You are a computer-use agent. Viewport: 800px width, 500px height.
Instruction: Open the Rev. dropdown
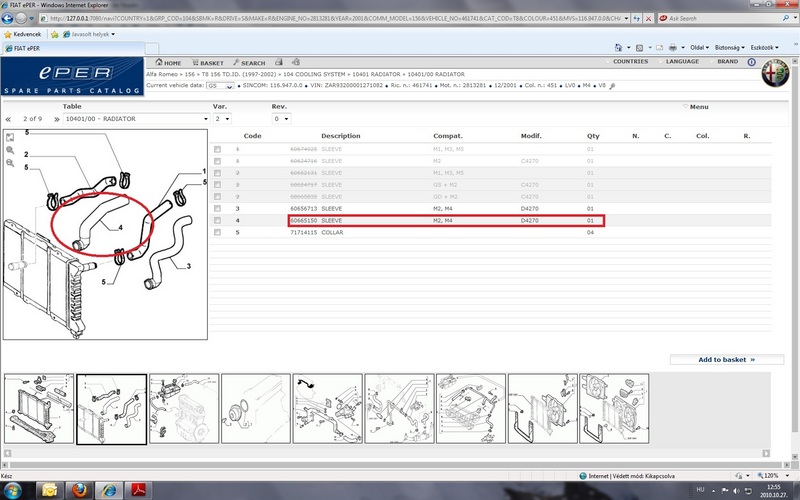coord(281,119)
